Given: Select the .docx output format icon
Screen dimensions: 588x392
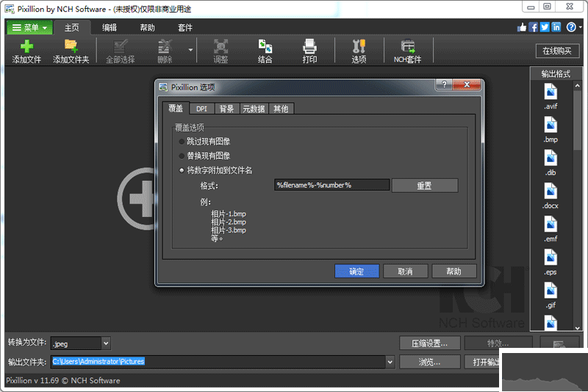Looking at the screenshot, I should [x=551, y=191].
